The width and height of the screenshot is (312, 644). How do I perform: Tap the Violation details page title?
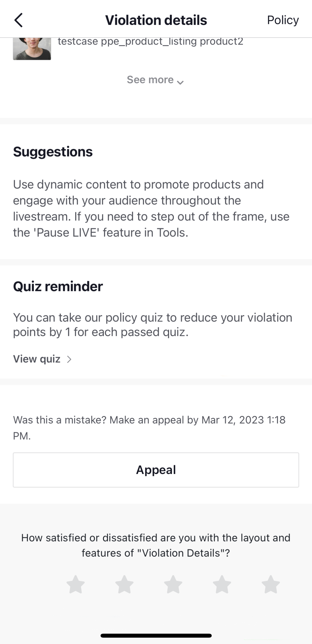[x=156, y=20]
